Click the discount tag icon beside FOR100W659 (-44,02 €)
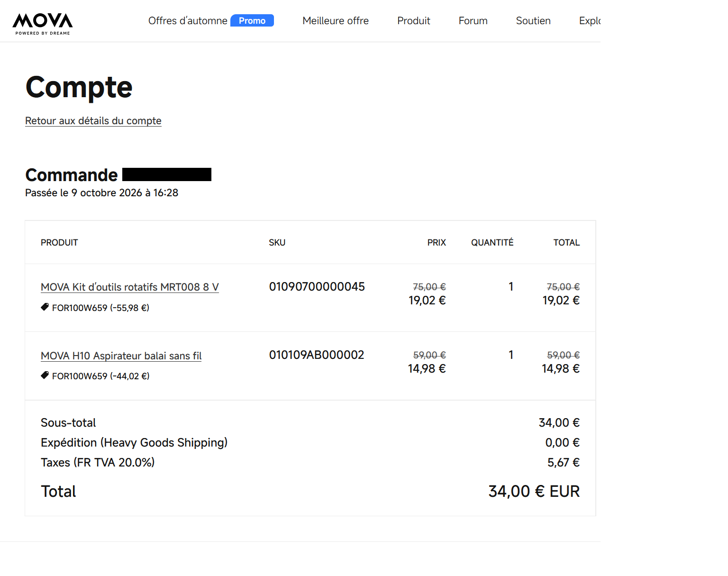This screenshot has height=576, width=728. (x=45, y=375)
